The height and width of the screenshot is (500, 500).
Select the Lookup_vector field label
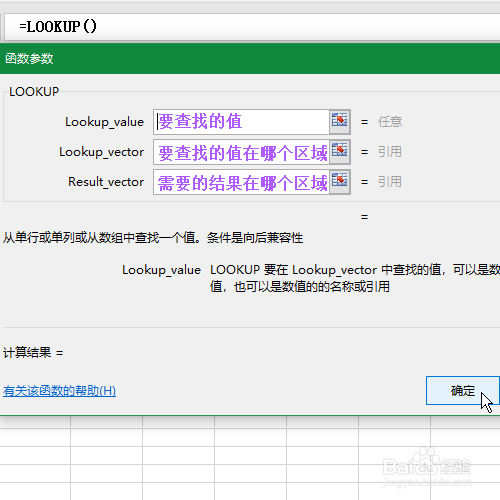[101, 152]
